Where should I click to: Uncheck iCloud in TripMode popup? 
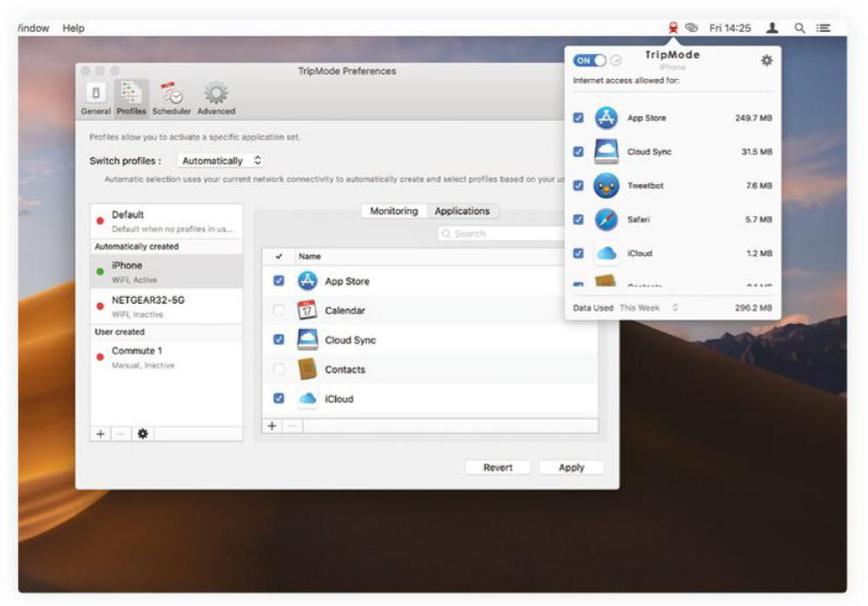[578, 254]
